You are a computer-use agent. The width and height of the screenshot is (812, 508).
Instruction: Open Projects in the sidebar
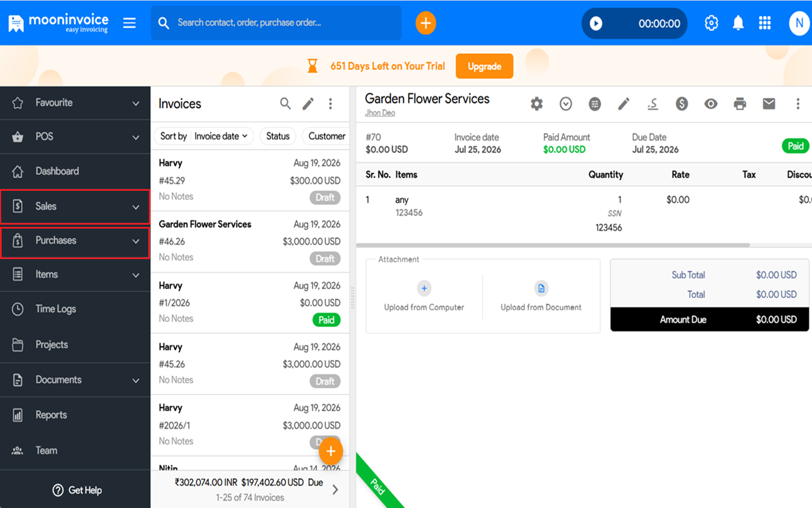coord(76,345)
